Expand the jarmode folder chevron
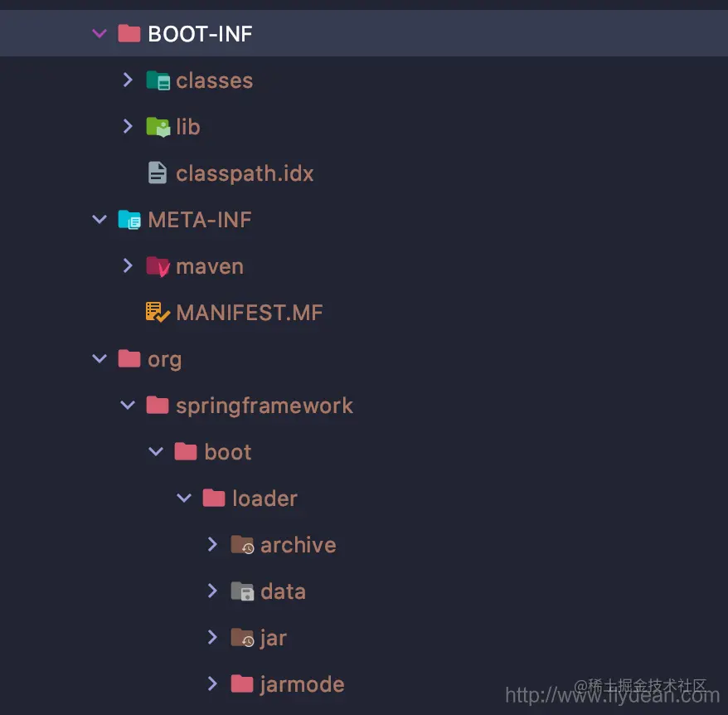This screenshot has width=728, height=715. (x=212, y=683)
